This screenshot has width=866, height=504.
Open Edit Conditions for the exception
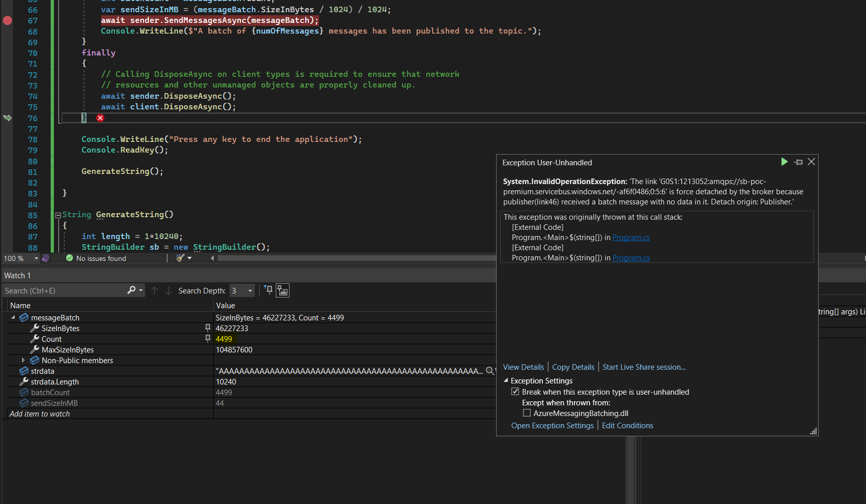[x=627, y=425]
